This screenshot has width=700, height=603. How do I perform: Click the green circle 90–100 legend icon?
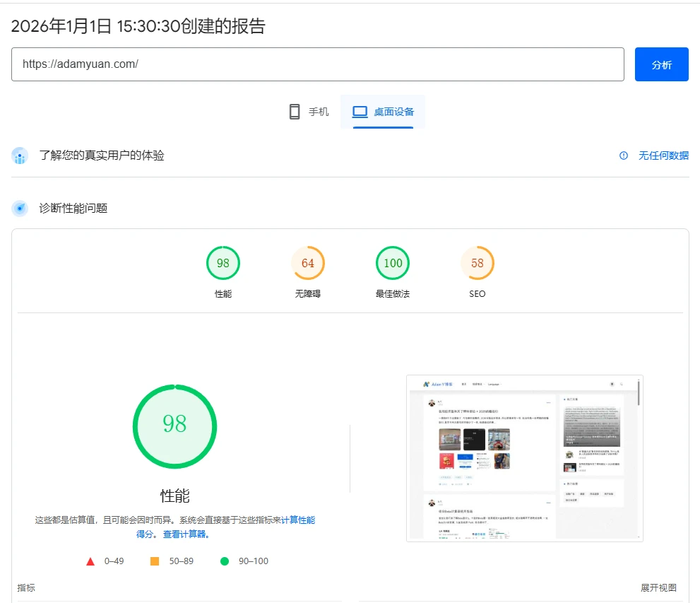(x=225, y=561)
